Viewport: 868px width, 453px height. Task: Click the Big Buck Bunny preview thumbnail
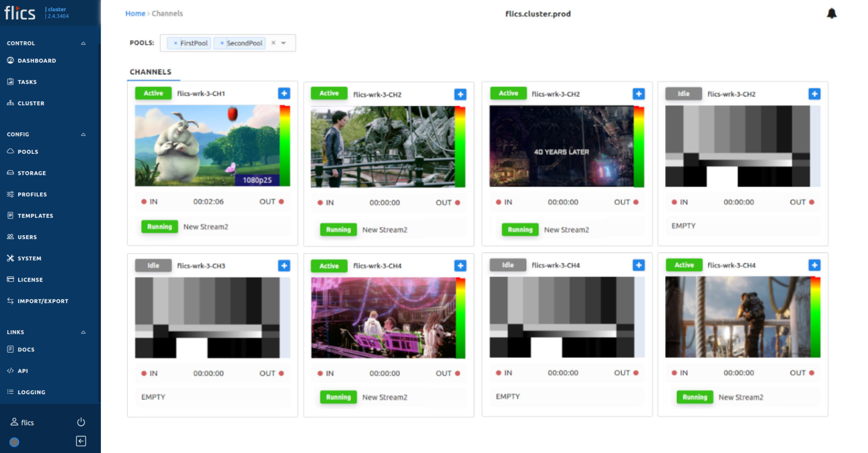(207, 145)
